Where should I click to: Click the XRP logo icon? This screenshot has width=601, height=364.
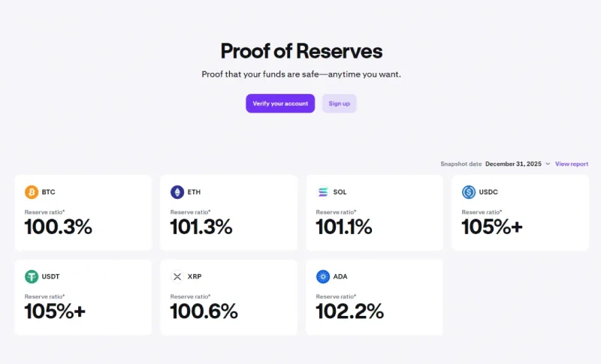[177, 277]
